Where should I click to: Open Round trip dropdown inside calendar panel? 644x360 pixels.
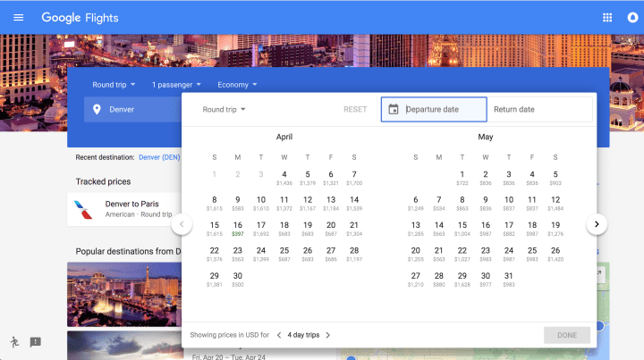click(224, 110)
